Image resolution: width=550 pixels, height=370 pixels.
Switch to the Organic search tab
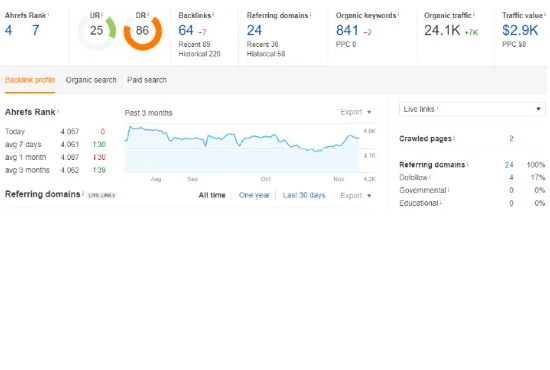91,80
